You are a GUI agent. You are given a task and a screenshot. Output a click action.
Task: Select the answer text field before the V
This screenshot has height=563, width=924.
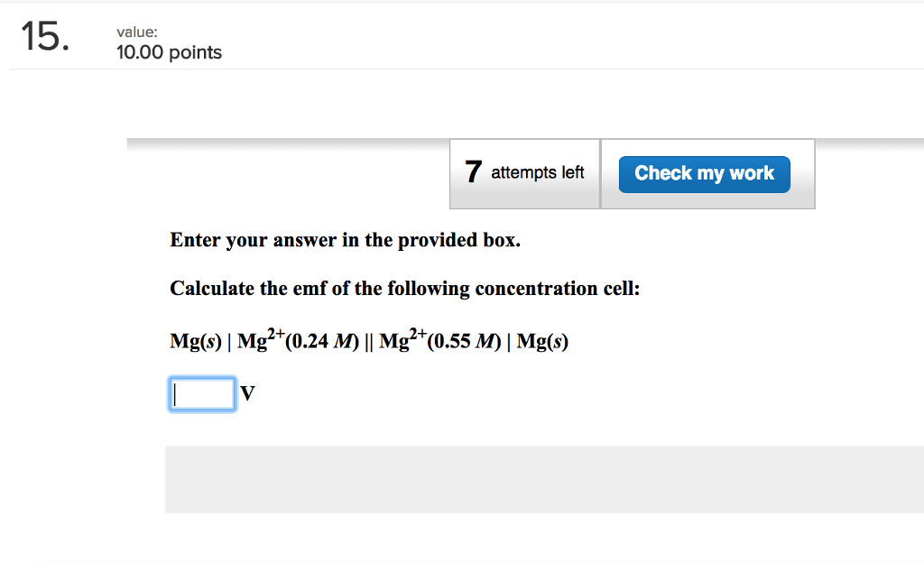pyautogui.click(x=201, y=393)
